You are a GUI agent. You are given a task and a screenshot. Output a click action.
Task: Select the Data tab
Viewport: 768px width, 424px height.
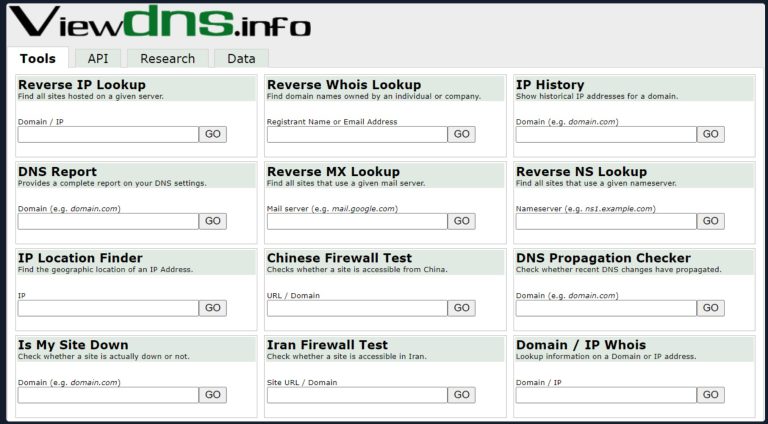[241, 59]
